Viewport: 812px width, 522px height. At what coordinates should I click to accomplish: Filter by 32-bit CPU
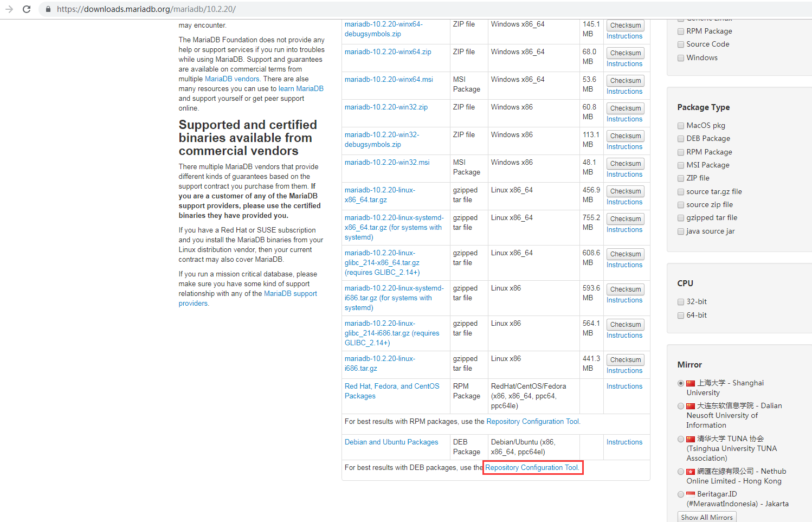681,302
